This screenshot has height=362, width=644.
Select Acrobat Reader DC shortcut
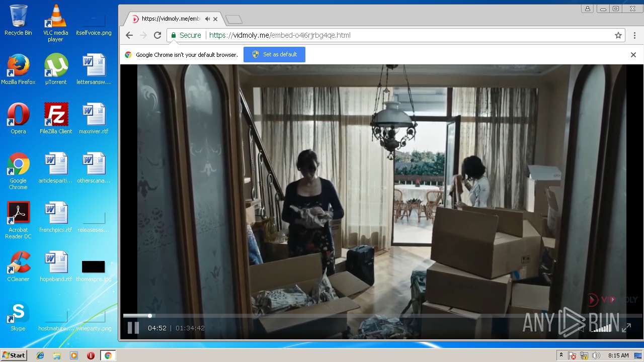click(18, 220)
